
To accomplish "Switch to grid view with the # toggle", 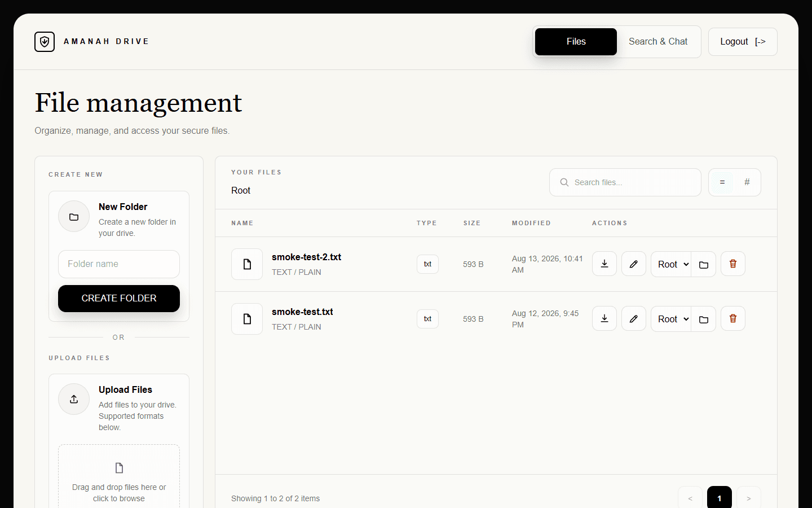I will click(x=747, y=182).
